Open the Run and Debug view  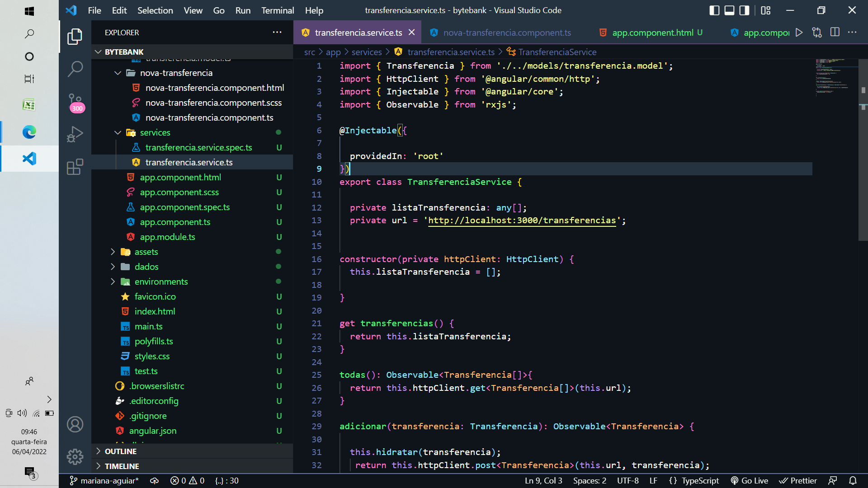(75, 134)
